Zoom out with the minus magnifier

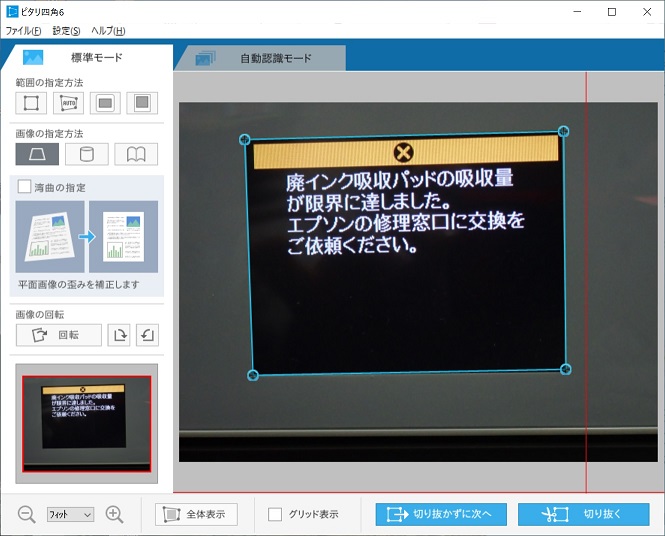[26, 514]
